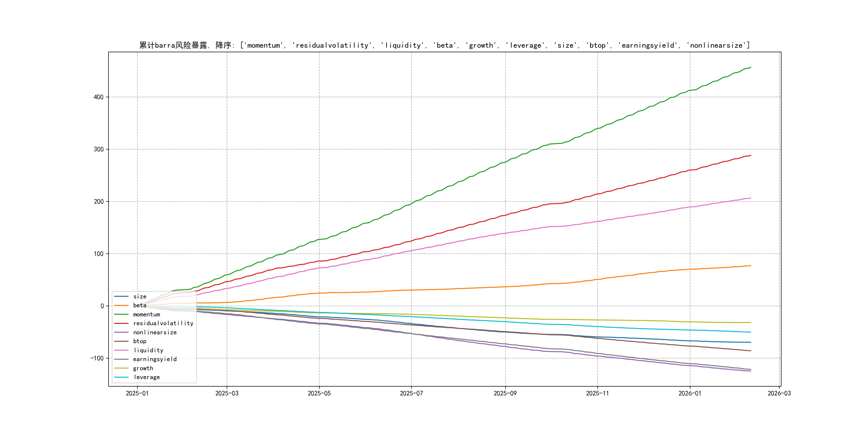Screen dimensions: 868x434
Task: Click the orange beta legend line swatch
Action: coord(121,305)
